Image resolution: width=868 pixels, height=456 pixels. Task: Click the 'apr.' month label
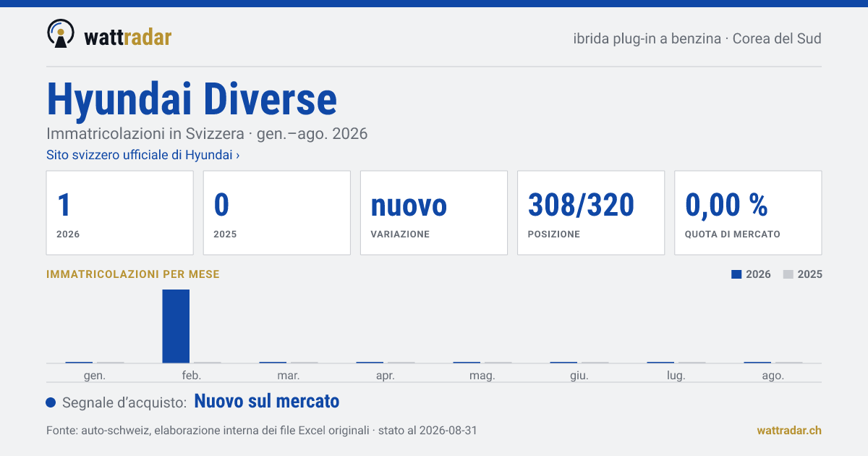coord(386,375)
